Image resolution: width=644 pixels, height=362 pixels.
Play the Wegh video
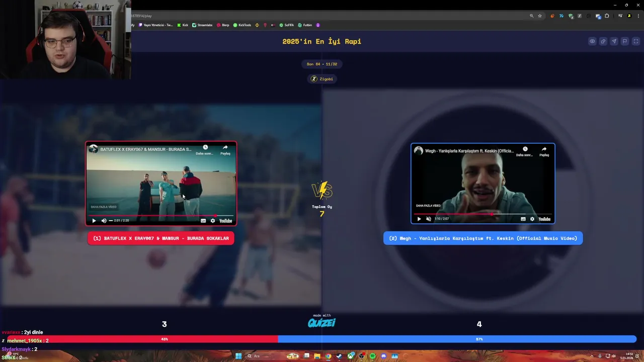point(419,219)
